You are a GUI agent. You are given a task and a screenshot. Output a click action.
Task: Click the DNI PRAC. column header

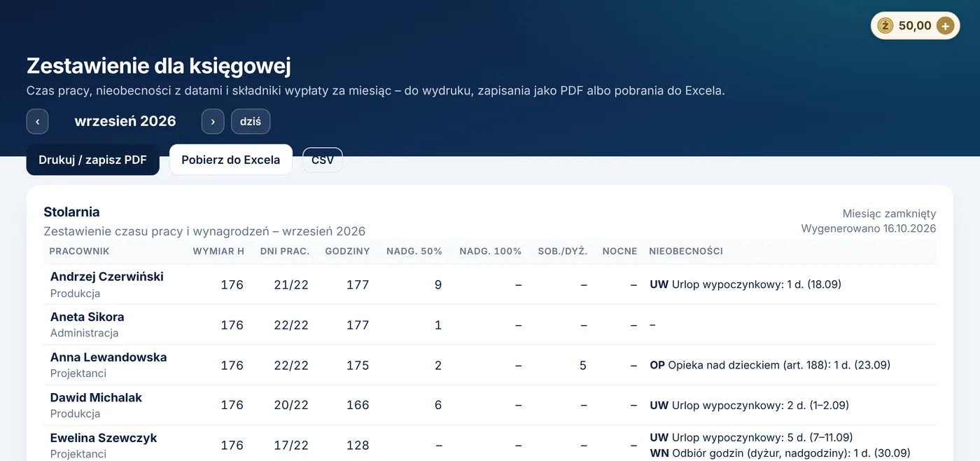(285, 251)
